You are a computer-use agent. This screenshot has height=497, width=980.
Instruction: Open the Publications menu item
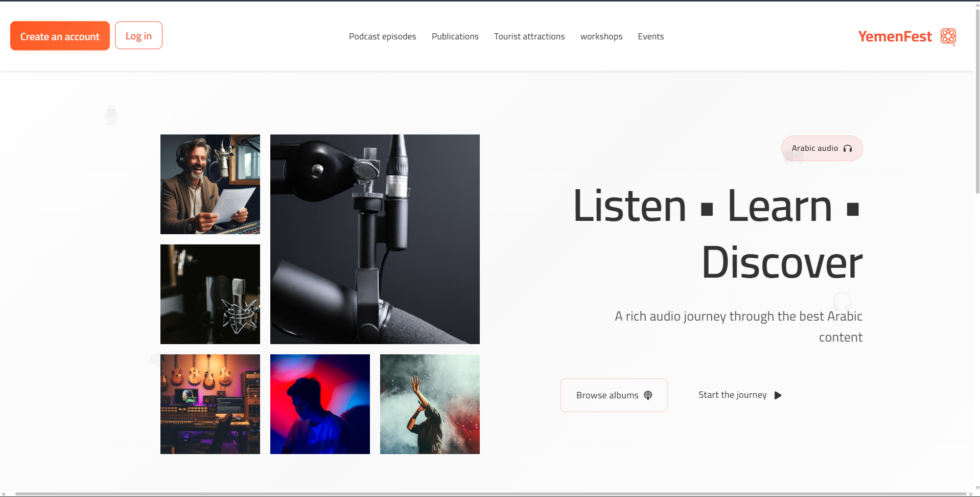pyautogui.click(x=455, y=36)
